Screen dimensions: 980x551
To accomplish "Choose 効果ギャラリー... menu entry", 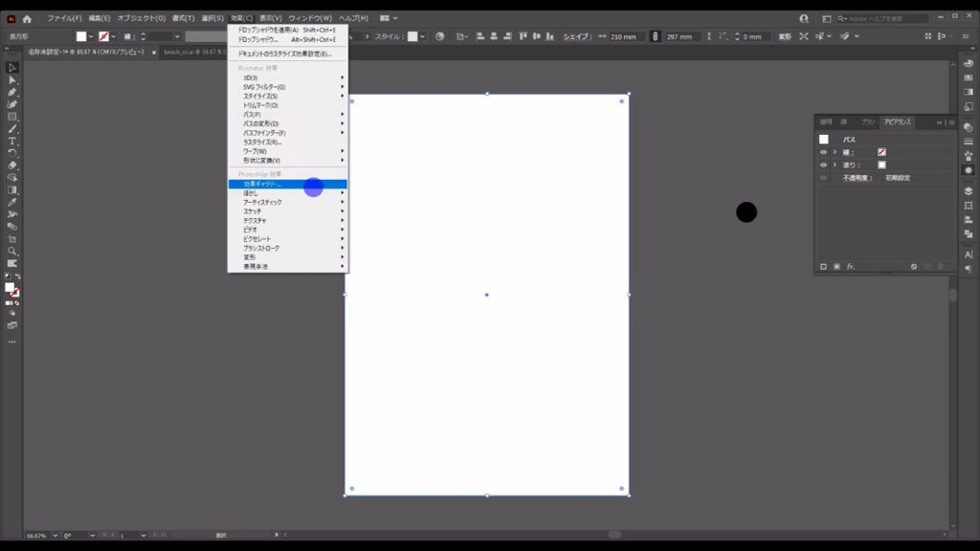I will coord(287,185).
